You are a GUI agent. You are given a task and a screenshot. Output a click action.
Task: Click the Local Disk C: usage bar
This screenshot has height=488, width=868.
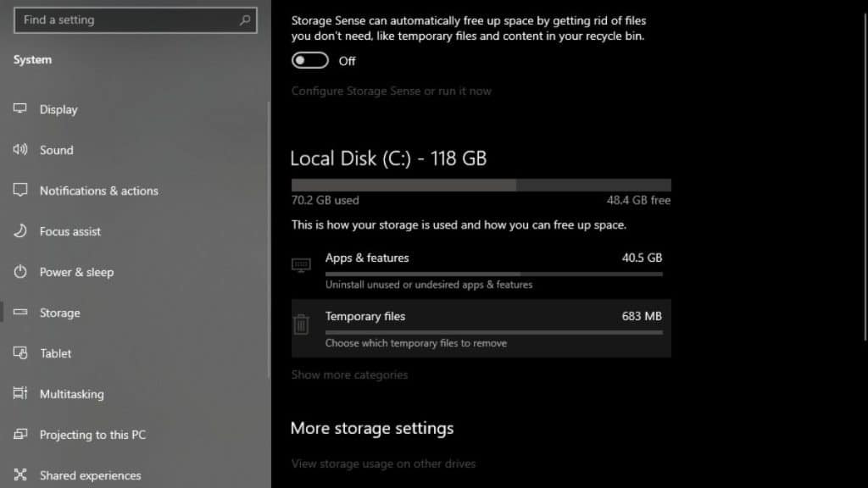[481, 185]
